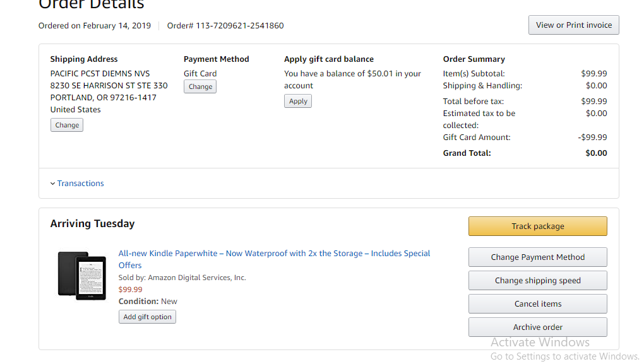Click the yellow Track package button
Viewport: 644px width, 364px height.
(x=537, y=226)
